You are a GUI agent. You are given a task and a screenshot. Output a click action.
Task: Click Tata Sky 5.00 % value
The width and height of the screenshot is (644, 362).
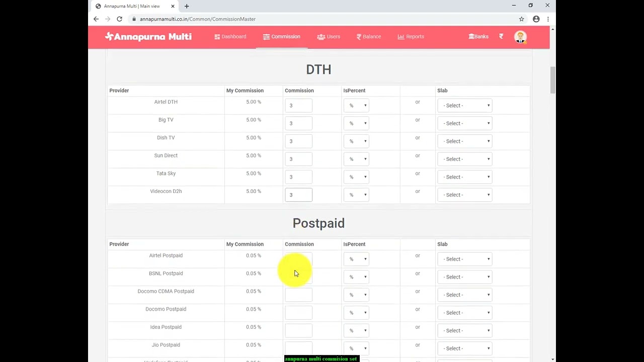(x=254, y=173)
